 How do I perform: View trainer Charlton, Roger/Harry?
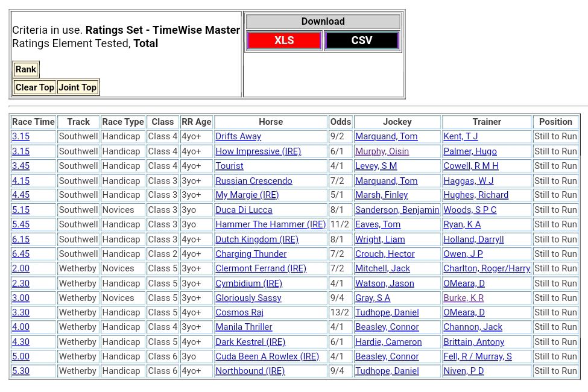click(x=487, y=268)
